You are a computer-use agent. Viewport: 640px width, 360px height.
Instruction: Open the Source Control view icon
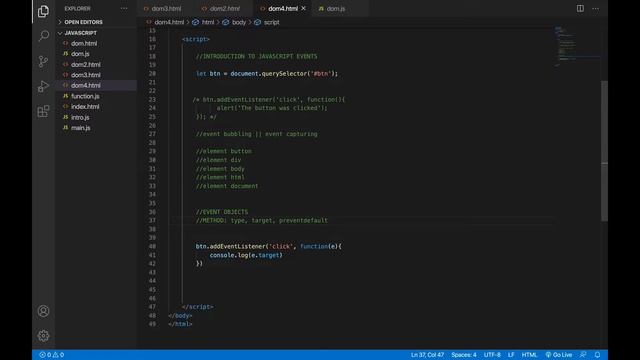tap(43, 61)
